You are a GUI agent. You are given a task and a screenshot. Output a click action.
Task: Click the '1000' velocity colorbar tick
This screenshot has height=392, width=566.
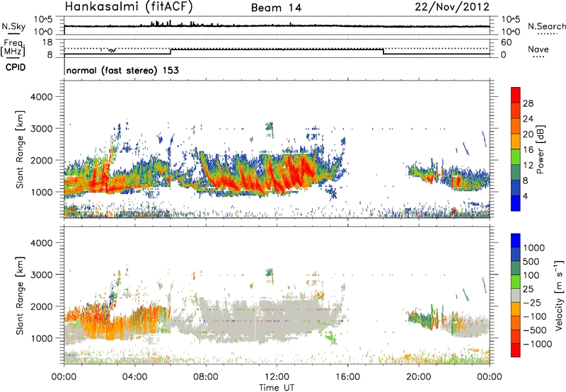coord(533,248)
